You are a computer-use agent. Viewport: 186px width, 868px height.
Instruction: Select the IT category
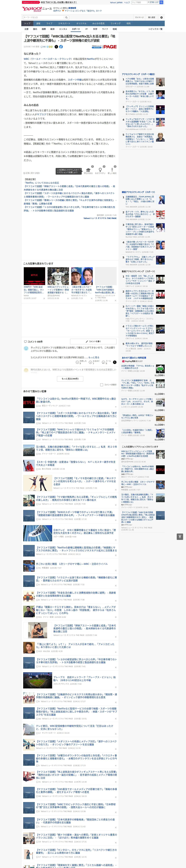86,29
